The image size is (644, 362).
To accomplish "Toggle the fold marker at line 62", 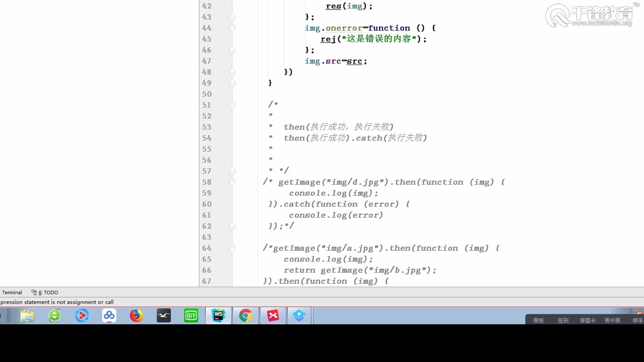I will (x=232, y=226).
